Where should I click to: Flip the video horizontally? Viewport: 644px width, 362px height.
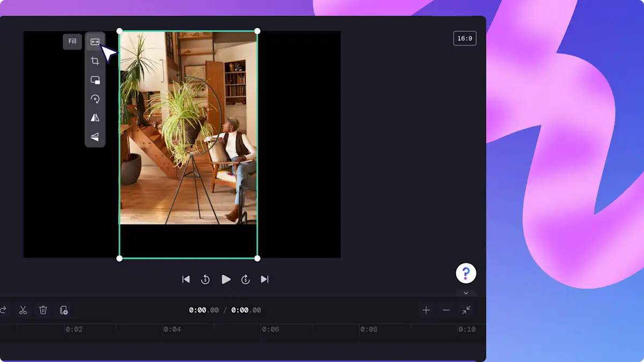(94, 117)
